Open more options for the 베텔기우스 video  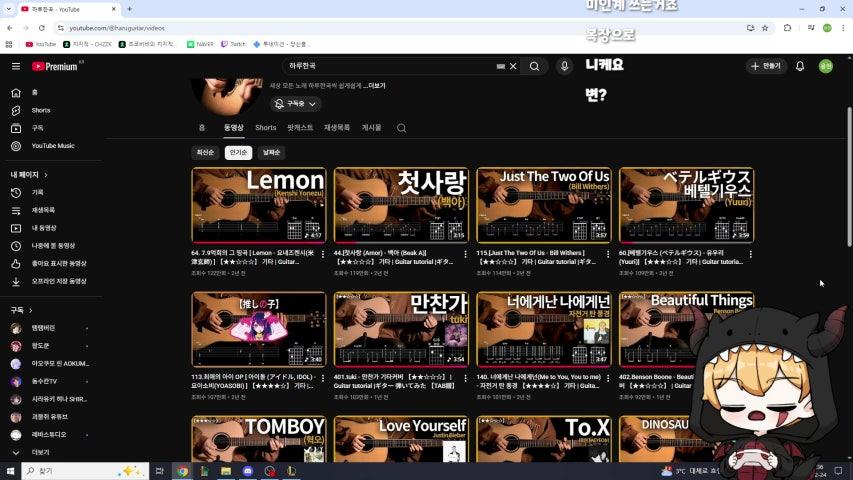click(x=751, y=254)
